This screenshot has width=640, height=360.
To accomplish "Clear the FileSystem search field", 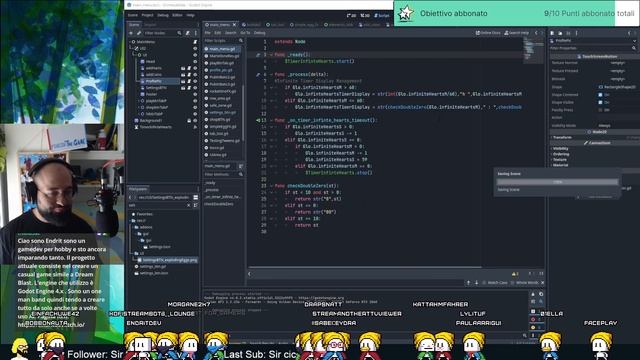I will coord(189,205).
